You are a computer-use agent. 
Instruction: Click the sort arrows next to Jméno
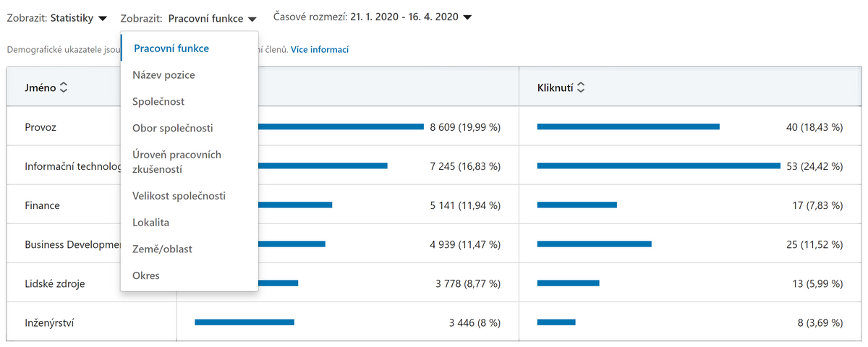(x=64, y=87)
